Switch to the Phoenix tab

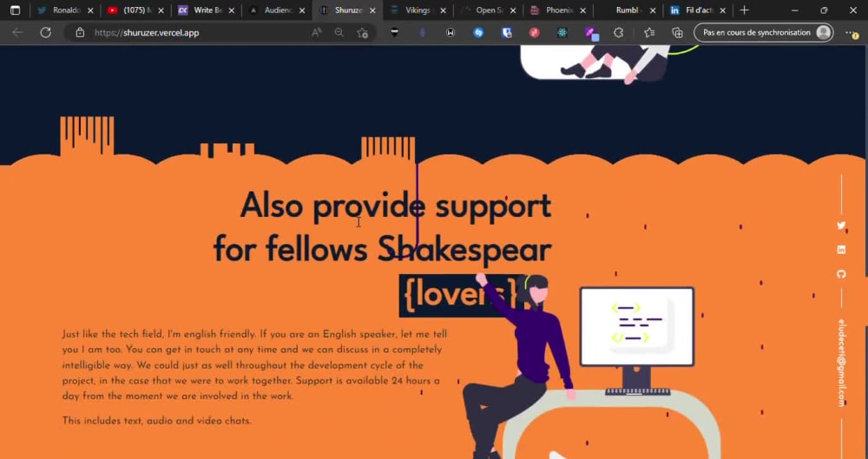point(557,10)
